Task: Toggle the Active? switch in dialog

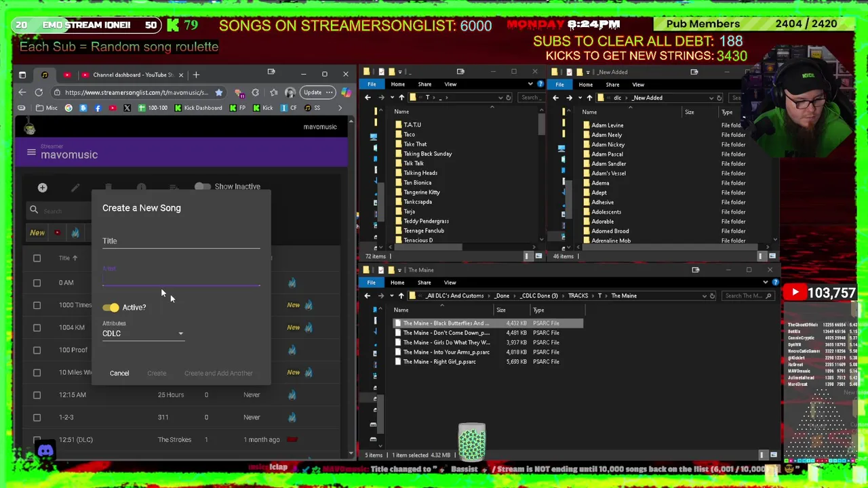Action: pos(111,308)
